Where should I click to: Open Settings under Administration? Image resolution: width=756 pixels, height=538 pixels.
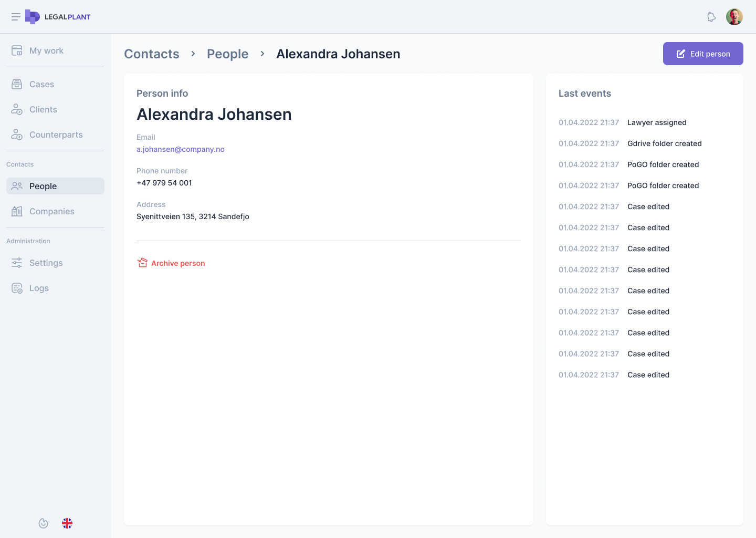click(x=46, y=263)
